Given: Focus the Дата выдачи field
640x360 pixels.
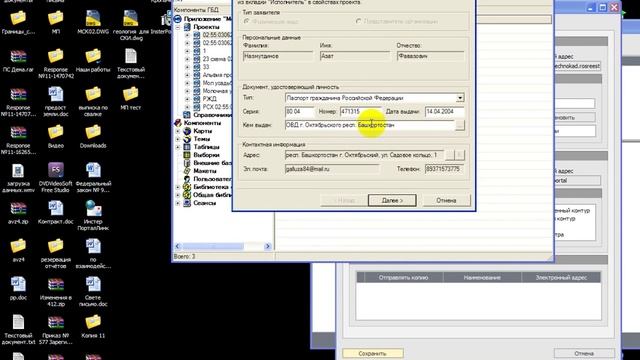Looking at the screenshot, I should click(x=444, y=111).
